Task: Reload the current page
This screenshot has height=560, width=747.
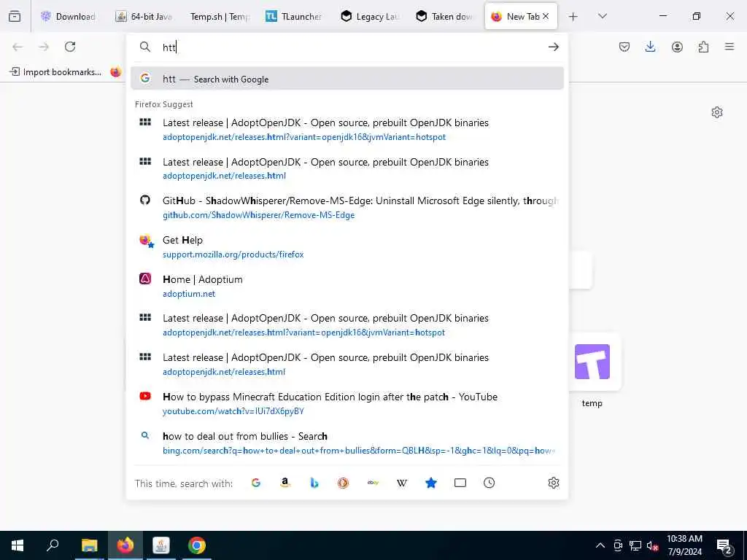Action: click(70, 47)
